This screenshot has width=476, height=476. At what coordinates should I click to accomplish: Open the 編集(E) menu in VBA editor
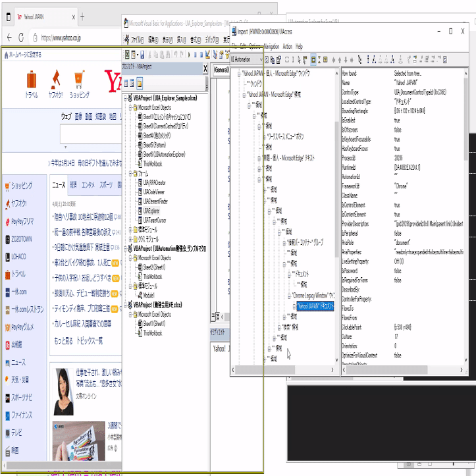[x=153, y=40]
